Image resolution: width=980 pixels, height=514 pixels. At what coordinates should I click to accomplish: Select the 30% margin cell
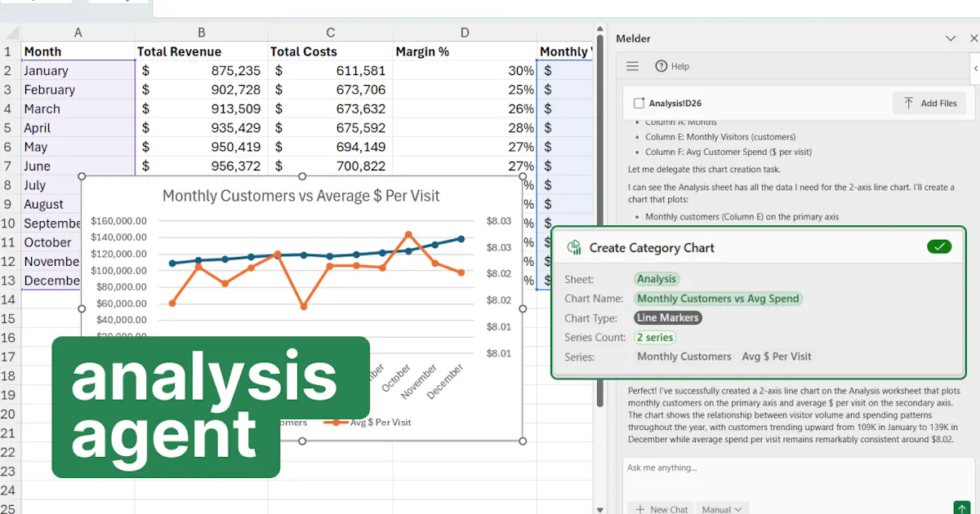click(465, 70)
